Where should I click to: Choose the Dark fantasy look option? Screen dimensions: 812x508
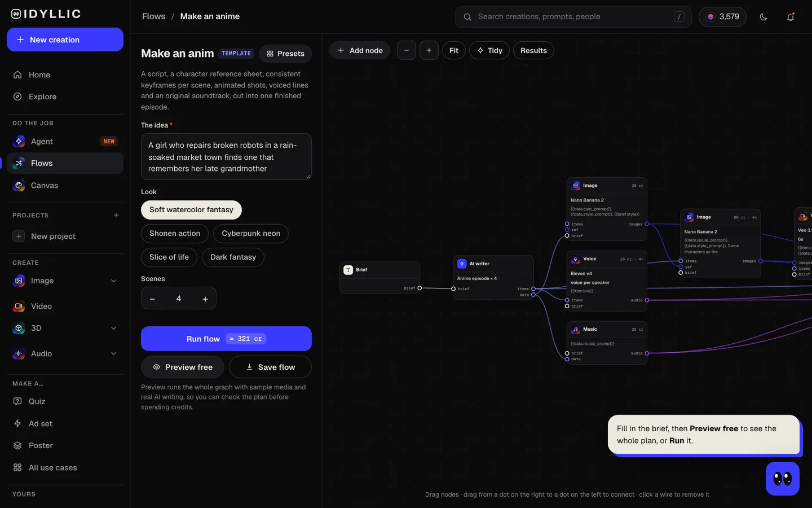pyautogui.click(x=233, y=257)
